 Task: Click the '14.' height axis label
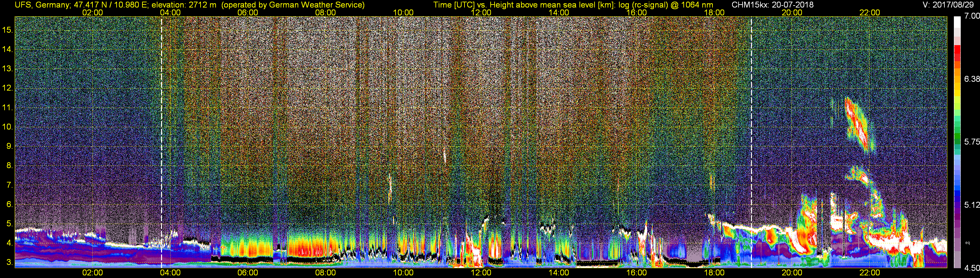pos(8,49)
